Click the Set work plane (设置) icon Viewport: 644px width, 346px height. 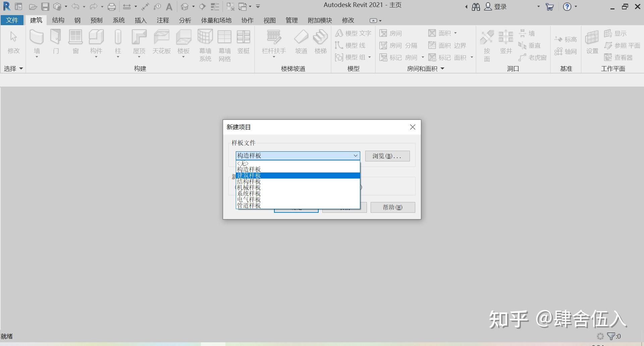(592, 37)
